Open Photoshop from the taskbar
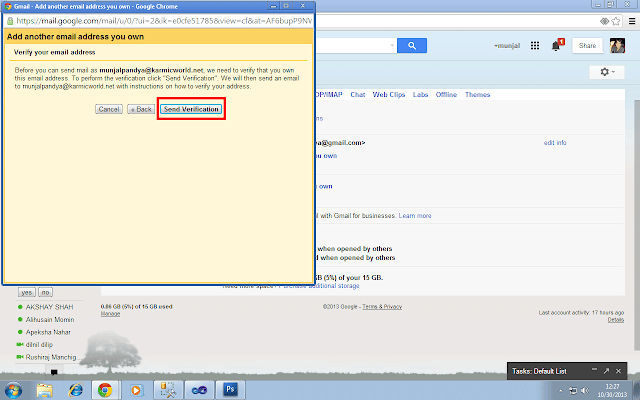Image resolution: width=640 pixels, height=400 pixels. tap(230, 390)
